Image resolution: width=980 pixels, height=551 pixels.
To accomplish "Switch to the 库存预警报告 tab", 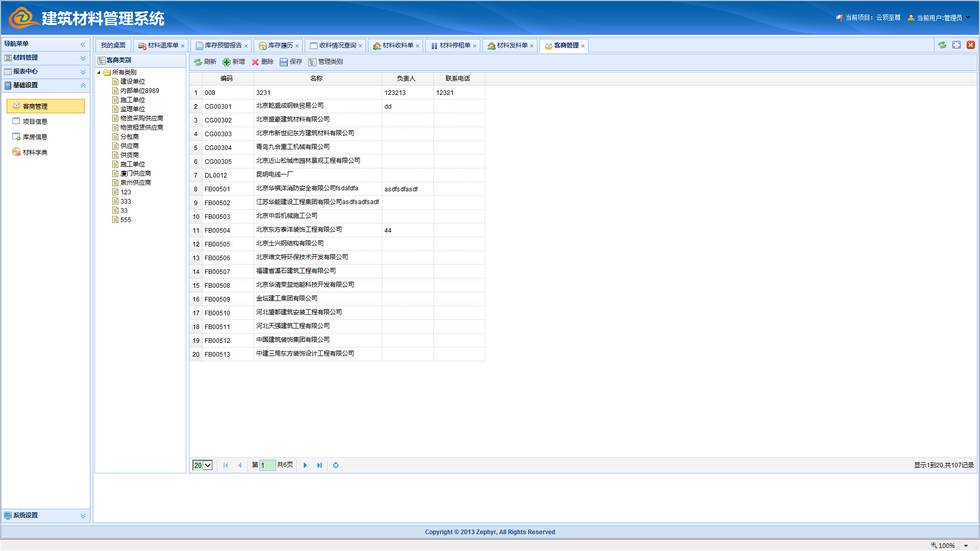I will 223,45.
